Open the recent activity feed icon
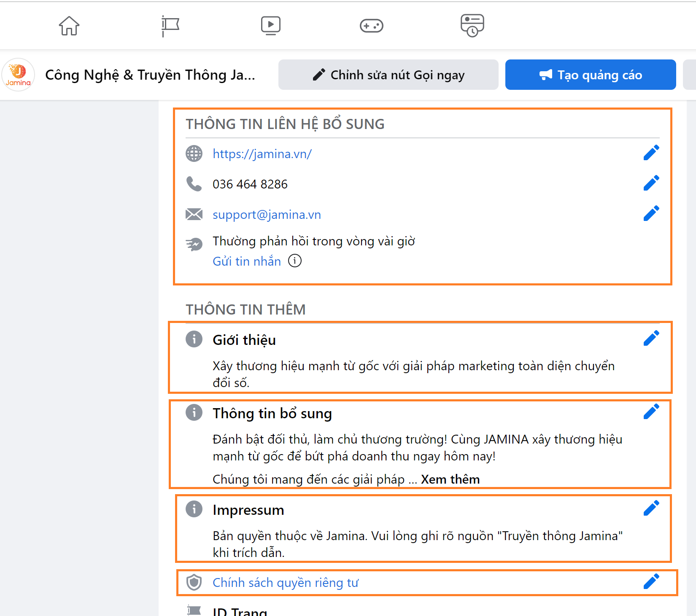 [x=472, y=26]
